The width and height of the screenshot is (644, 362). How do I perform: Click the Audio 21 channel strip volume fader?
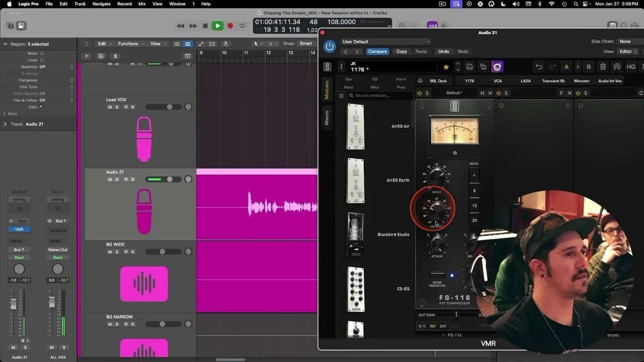pyautogui.click(x=13, y=304)
